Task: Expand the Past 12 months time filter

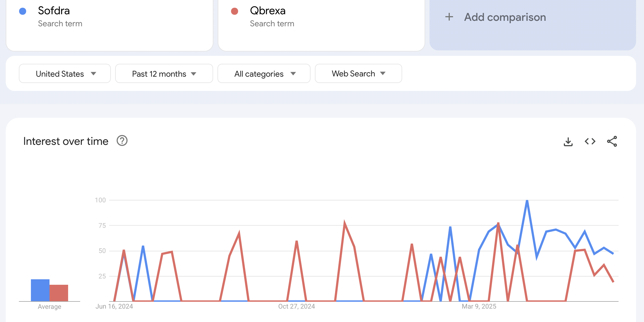Action: point(164,74)
